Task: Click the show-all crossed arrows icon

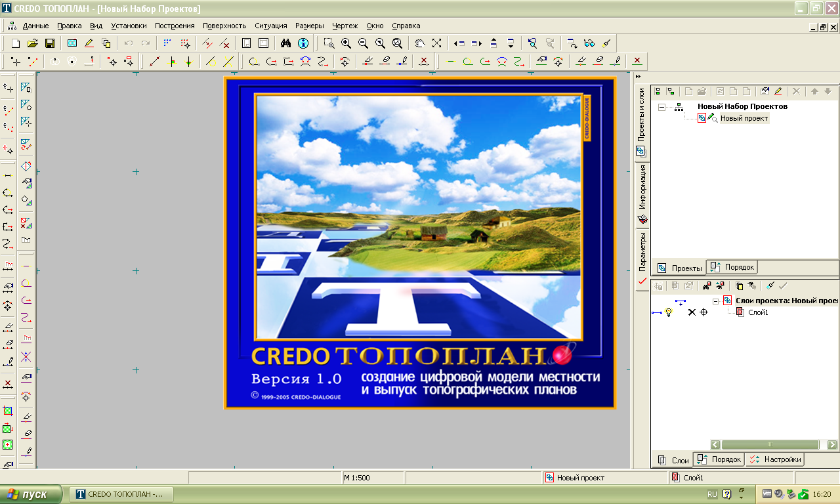Action: 437,43
